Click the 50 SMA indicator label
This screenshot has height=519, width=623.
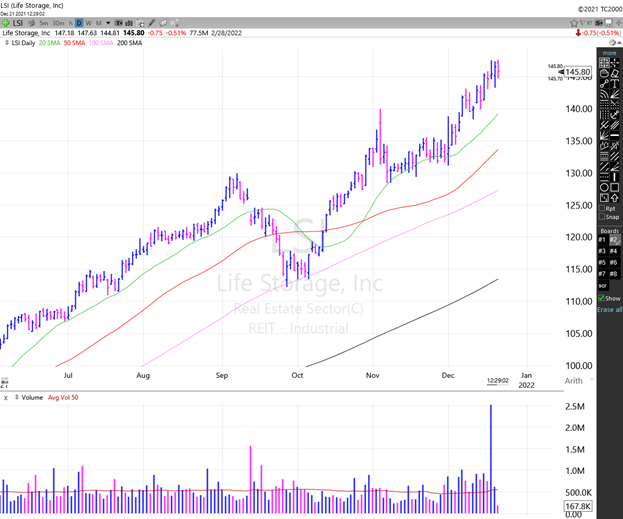(74, 43)
